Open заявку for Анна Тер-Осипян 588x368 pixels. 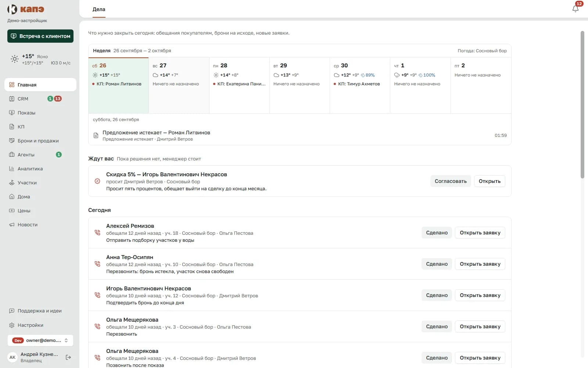pyautogui.click(x=480, y=264)
